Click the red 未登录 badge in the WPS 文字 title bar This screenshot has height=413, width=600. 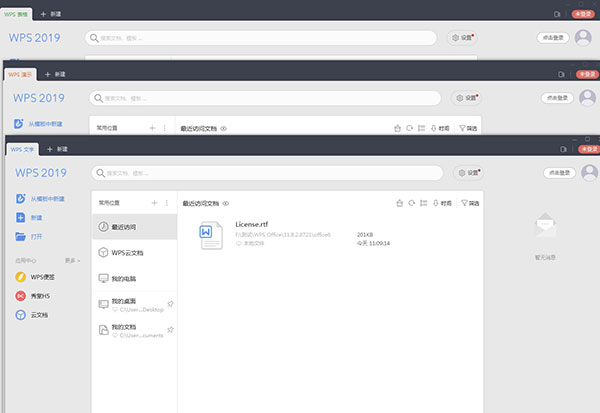(x=589, y=149)
